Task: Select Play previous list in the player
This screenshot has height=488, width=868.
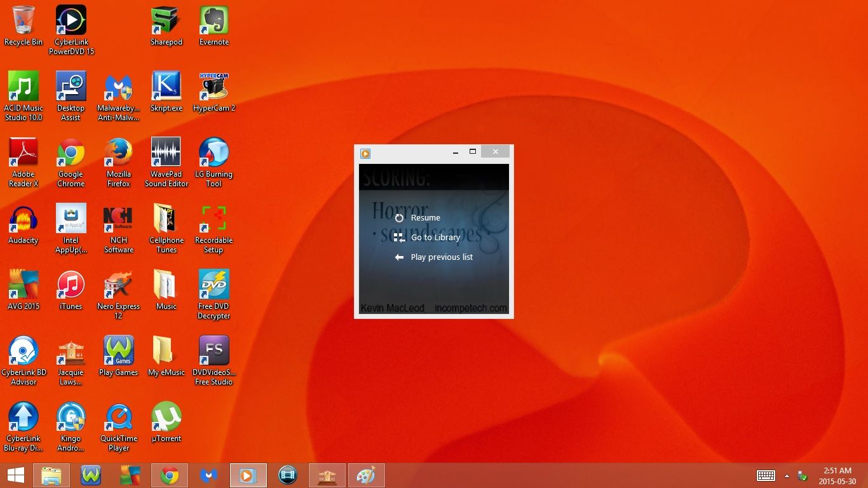Action: pyautogui.click(x=442, y=257)
